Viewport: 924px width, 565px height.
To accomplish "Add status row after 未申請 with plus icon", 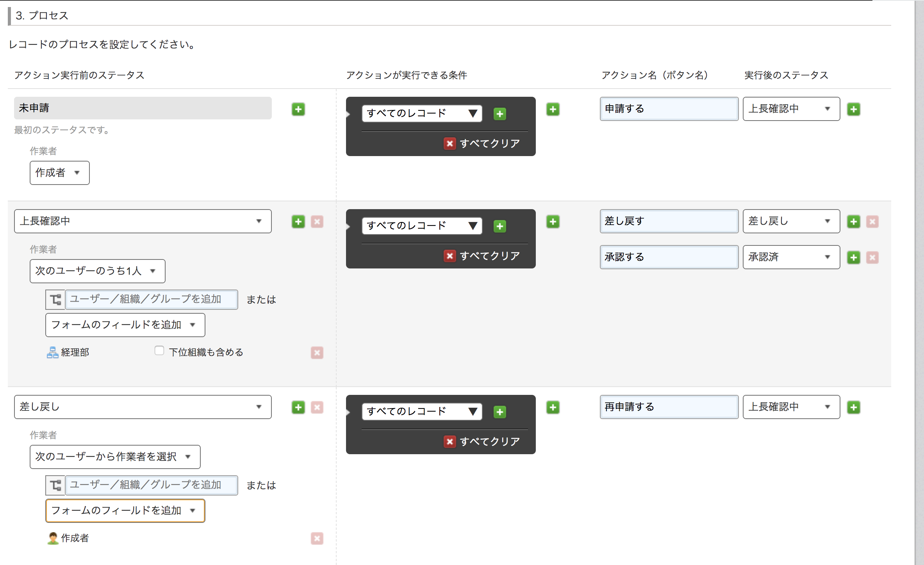I will click(x=298, y=109).
